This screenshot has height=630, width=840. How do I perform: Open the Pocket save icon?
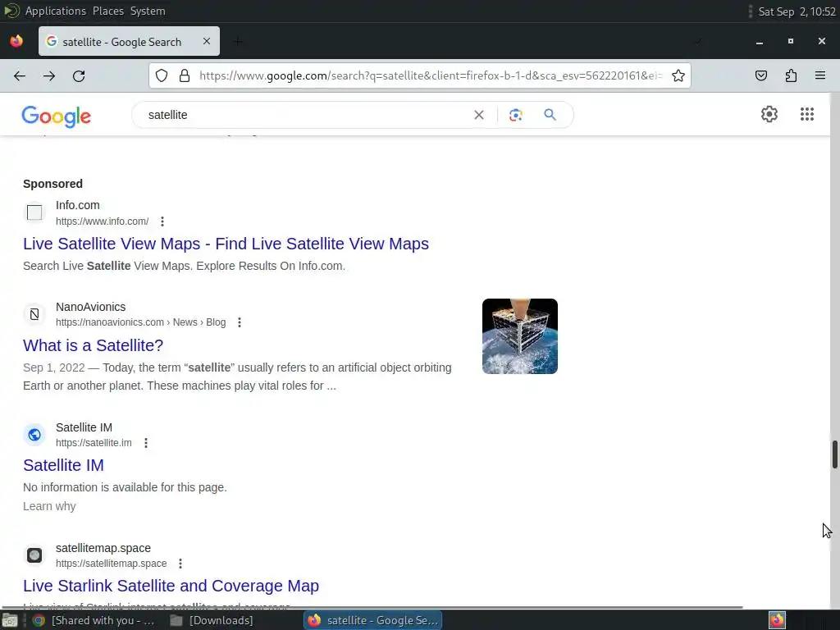(x=760, y=75)
